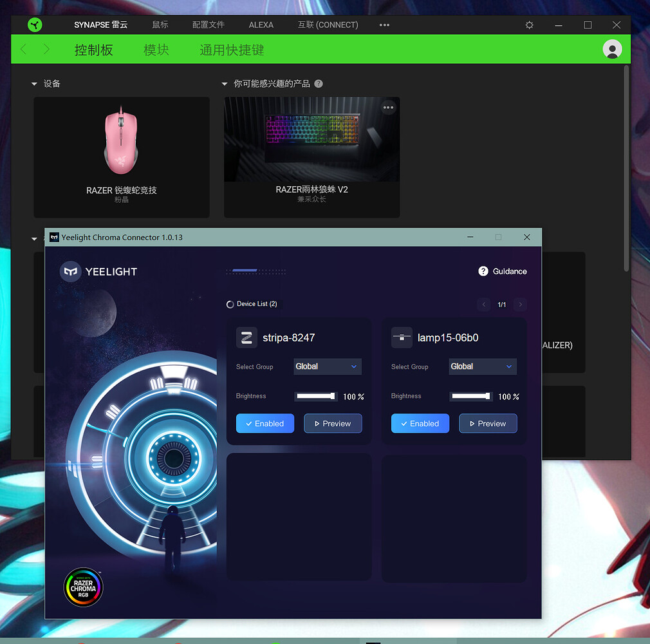Preview the lamp15-06b0 device
The height and width of the screenshot is (644, 650).
(488, 423)
